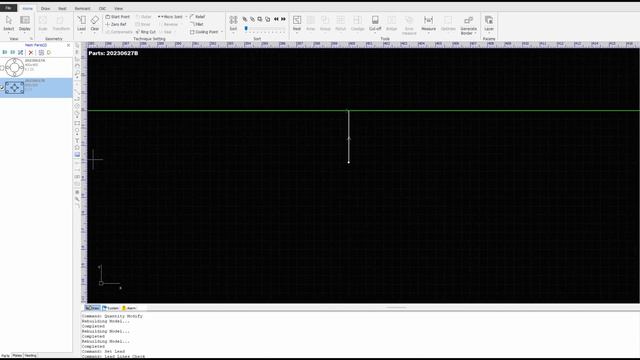The image size is (640, 360).
Task: Click the "Command: Set Lead" log line
Action: pyautogui.click(x=103, y=351)
